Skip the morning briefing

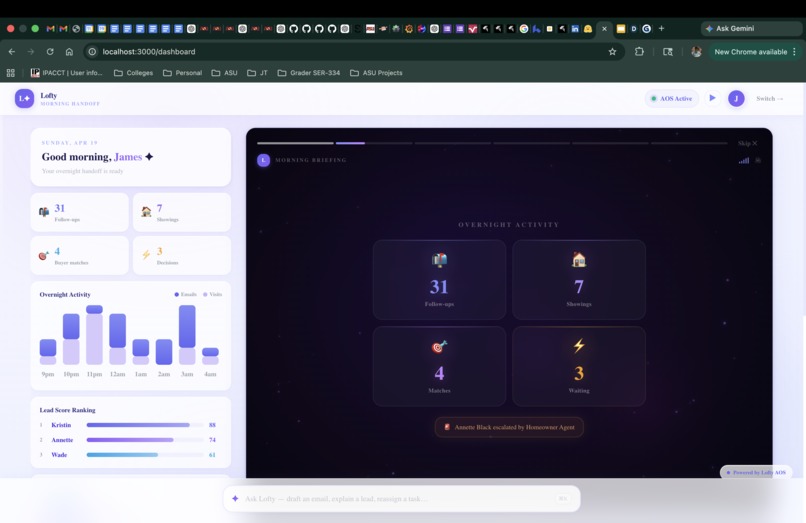[747, 143]
